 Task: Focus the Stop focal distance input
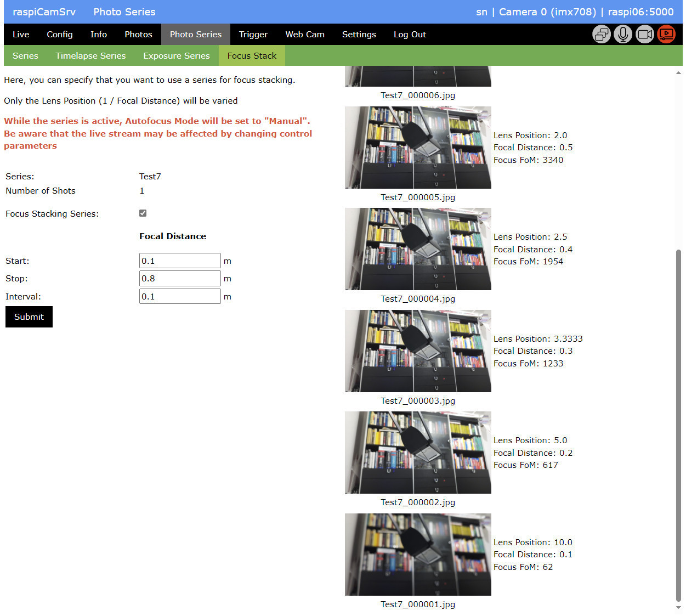(179, 279)
